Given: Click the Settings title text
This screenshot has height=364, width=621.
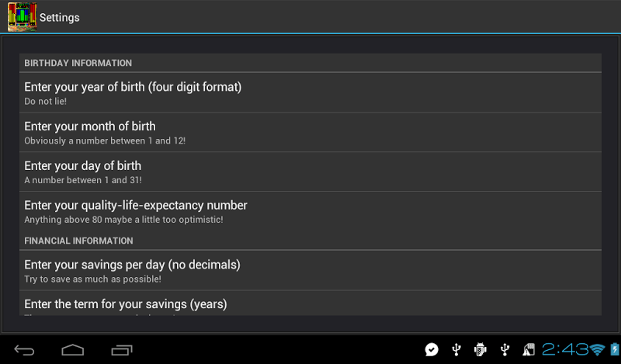Looking at the screenshot, I should point(60,17).
